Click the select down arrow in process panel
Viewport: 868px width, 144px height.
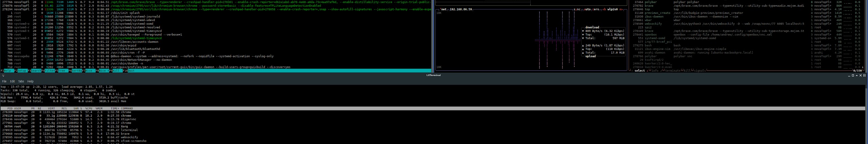pyautogui.click(x=647, y=71)
